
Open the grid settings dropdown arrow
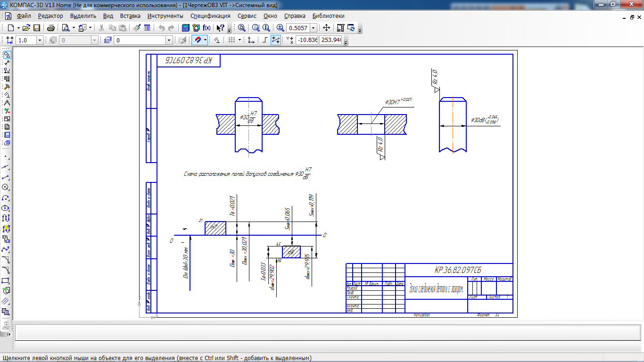coord(239,40)
